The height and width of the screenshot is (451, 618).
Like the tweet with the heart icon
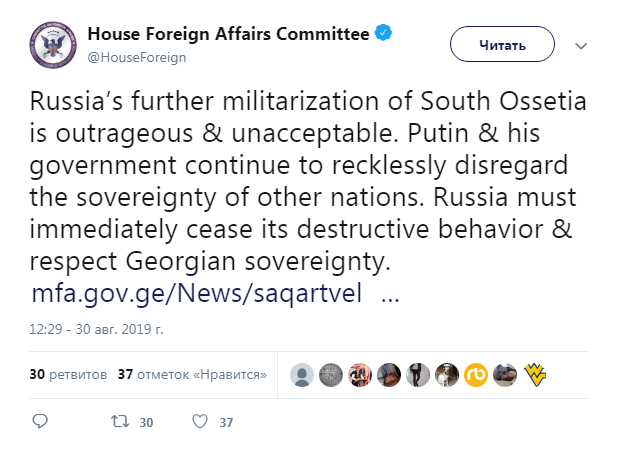tap(198, 422)
